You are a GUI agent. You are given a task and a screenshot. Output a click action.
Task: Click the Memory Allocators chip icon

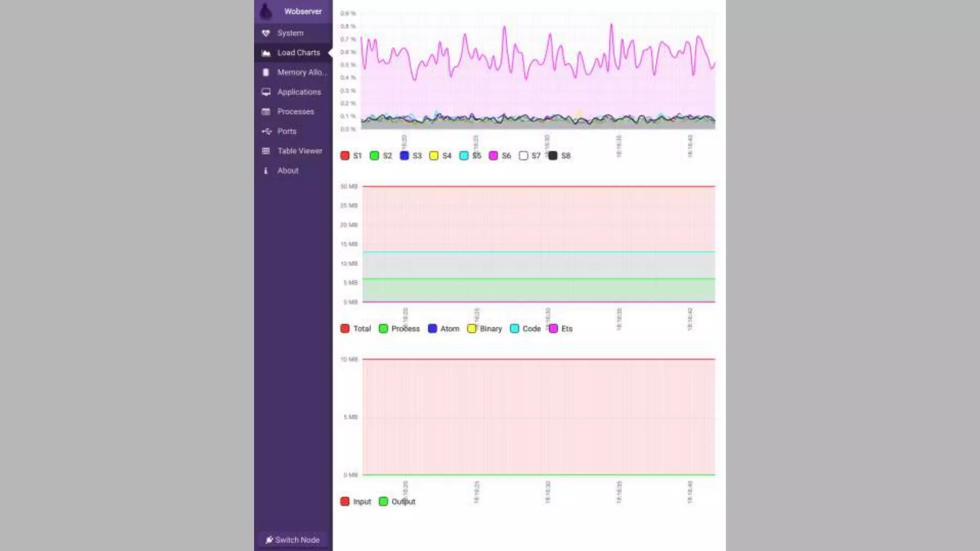[x=266, y=72]
